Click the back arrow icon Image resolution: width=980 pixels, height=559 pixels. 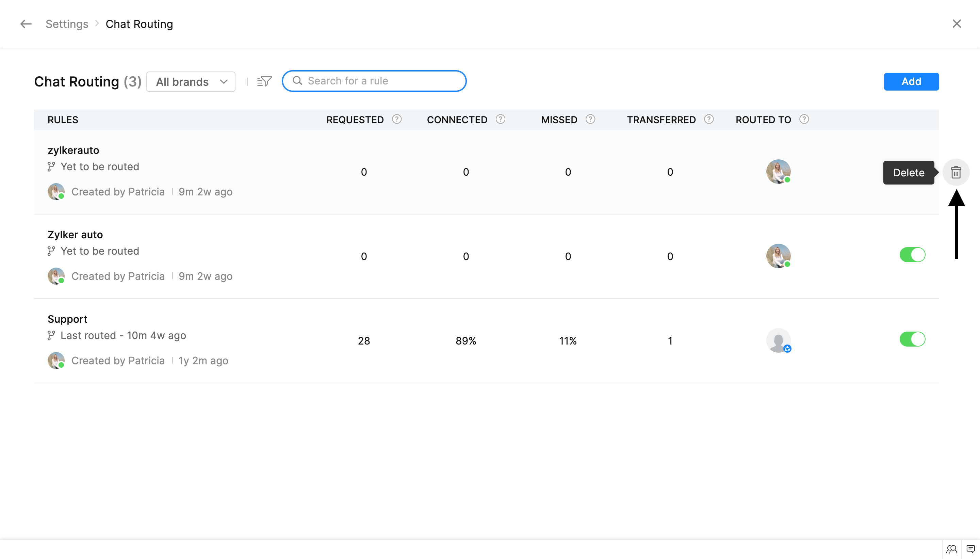pyautogui.click(x=26, y=24)
